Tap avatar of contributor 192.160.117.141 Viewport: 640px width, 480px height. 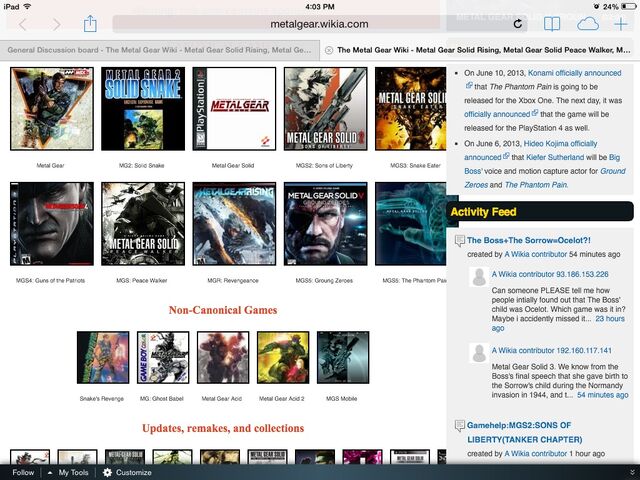click(x=479, y=353)
